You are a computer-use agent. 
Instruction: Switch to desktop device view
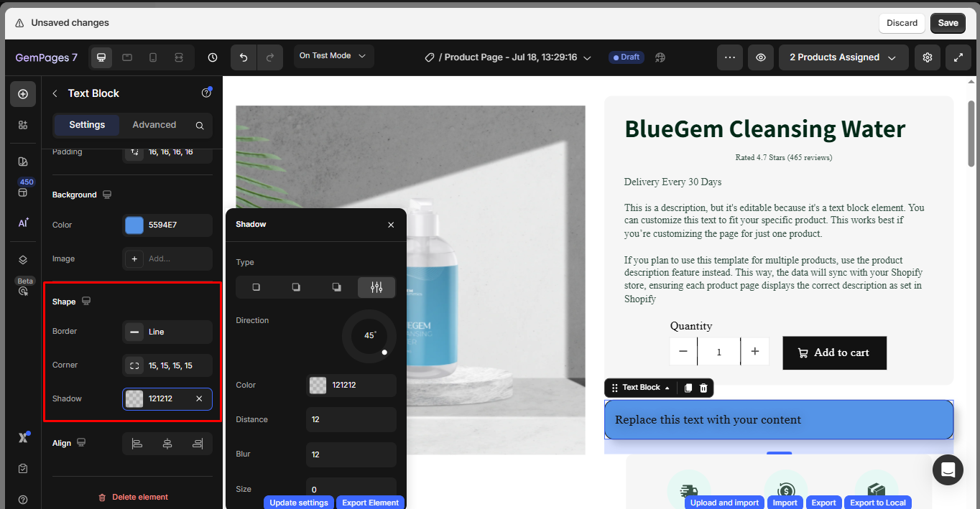101,57
